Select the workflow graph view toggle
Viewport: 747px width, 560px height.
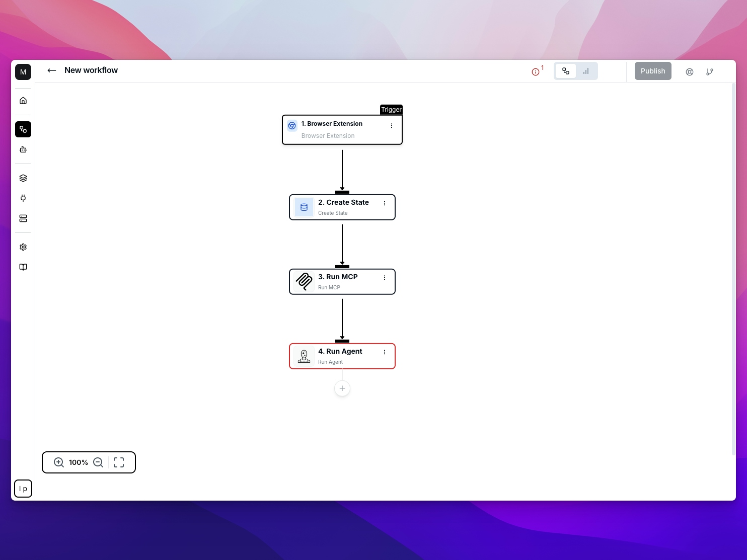tap(565, 71)
